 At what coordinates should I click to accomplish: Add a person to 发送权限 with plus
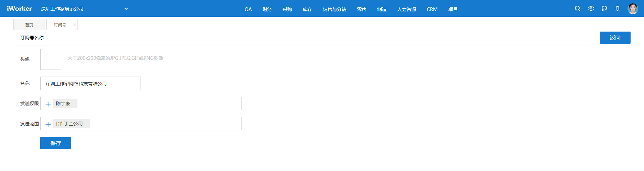coord(48,104)
